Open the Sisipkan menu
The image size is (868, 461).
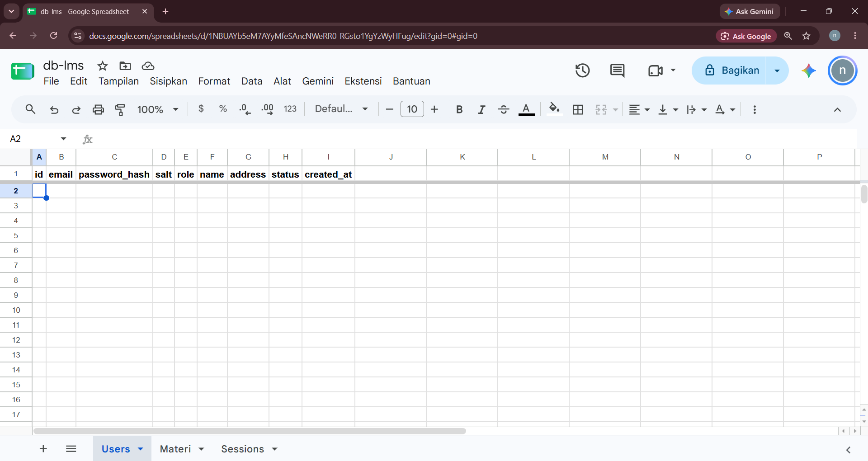point(168,81)
